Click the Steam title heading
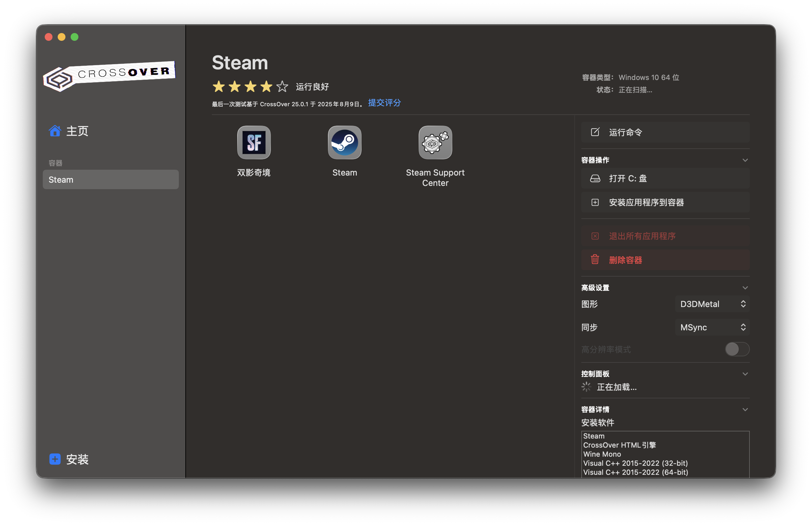Screen dimensions: 812x526 (x=240, y=63)
